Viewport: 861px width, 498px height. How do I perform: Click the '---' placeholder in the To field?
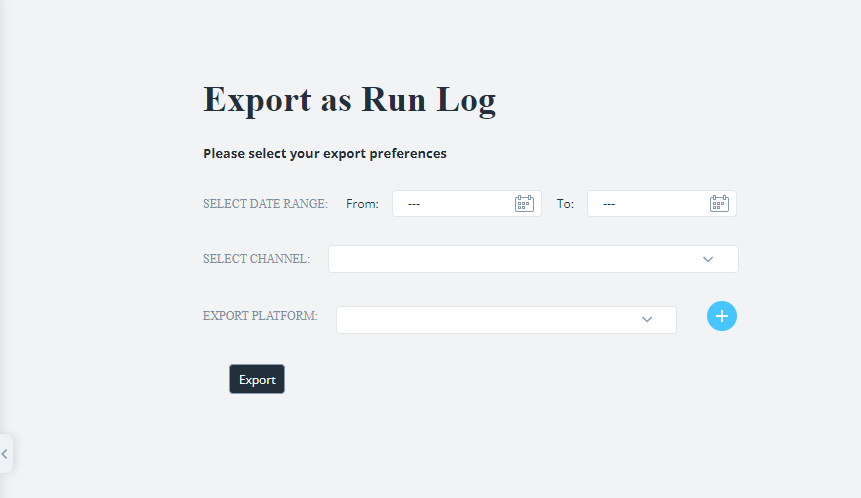pyautogui.click(x=609, y=204)
